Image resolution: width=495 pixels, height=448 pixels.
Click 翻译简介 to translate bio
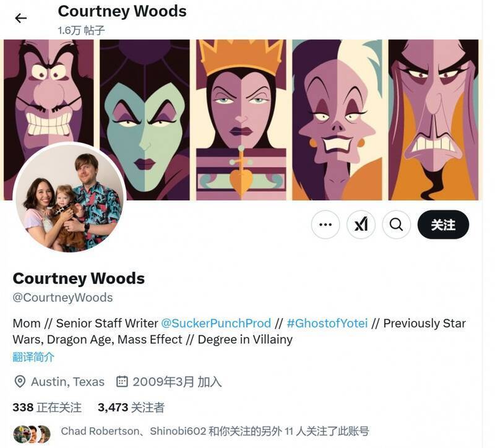tap(33, 357)
